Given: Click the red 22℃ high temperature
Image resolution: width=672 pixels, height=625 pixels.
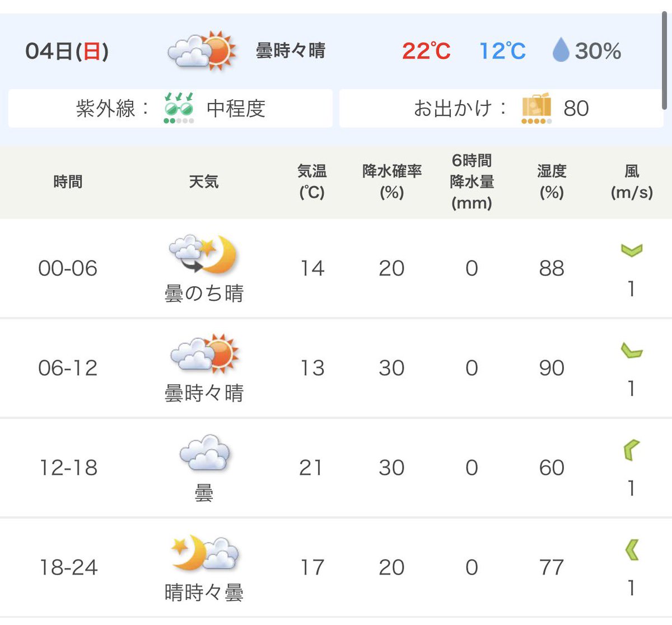Looking at the screenshot, I should coord(426,51).
